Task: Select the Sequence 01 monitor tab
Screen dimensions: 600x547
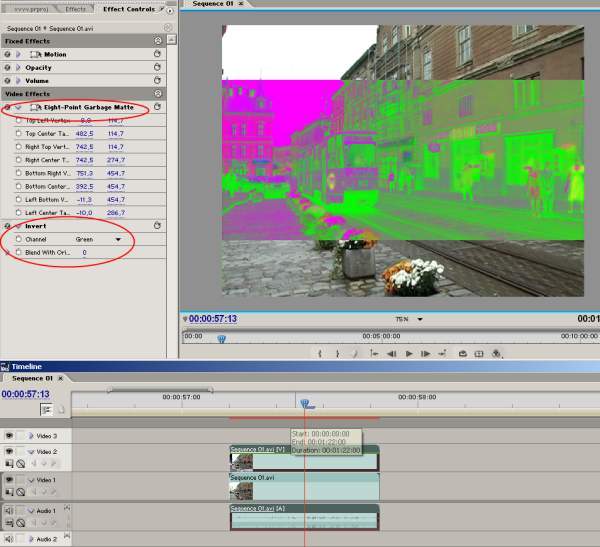Action: pyautogui.click(x=213, y=3)
